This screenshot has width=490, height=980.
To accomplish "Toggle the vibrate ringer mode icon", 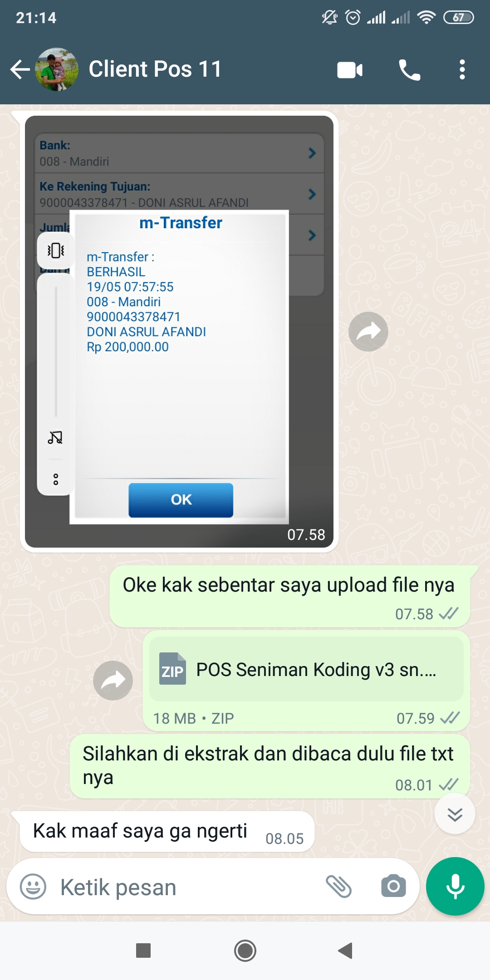I will pyautogui.click(x=56, y=250).
